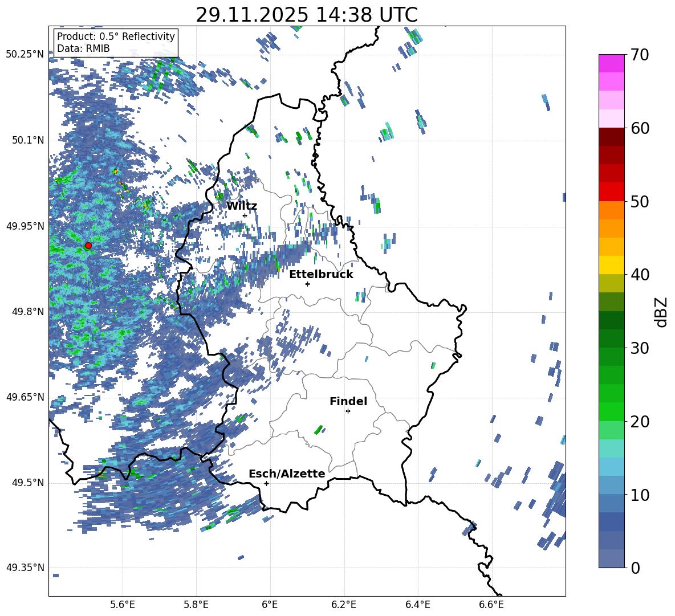This screenshot has width=675, height=616.
Task: Click the 5.6°E longitude label
Action: click(x=122, y=605)
